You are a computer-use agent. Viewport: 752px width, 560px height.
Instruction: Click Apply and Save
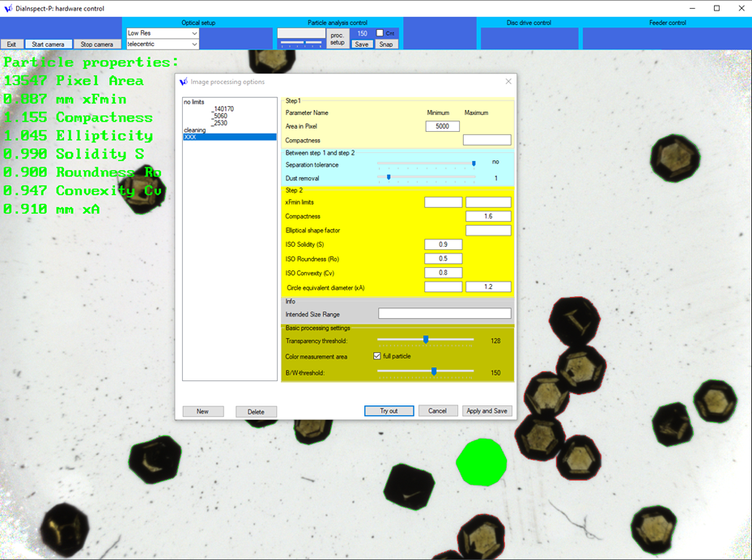coord(486,411)
